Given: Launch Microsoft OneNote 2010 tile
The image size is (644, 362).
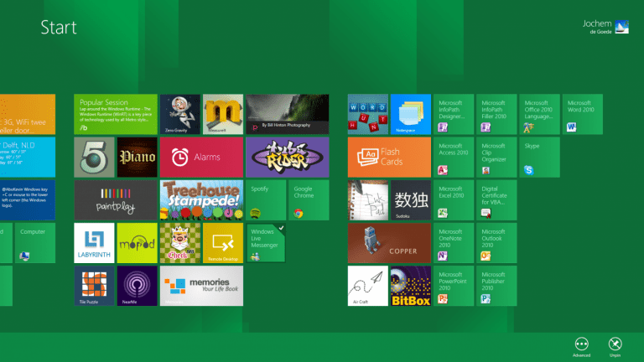Looking at the screenshot, I should pyautogui.click(x=454, y=243).
